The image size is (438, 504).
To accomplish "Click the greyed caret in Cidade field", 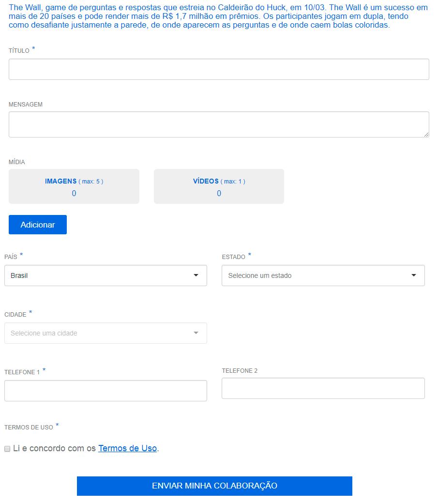I will pos(196,333).
